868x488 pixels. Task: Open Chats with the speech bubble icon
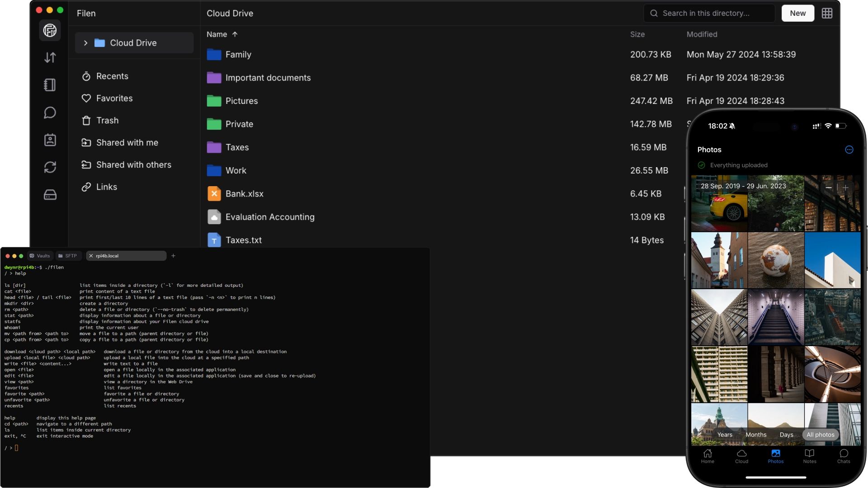(50, 113)
